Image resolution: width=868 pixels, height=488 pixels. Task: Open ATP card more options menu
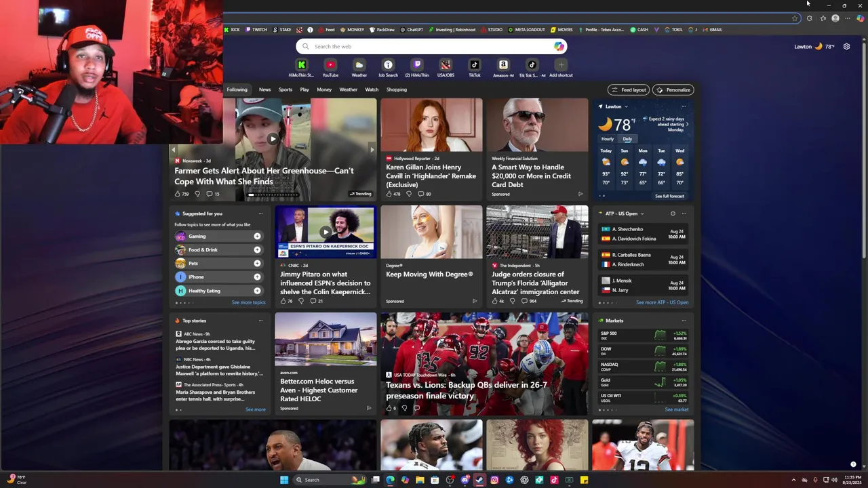[684, 213]
